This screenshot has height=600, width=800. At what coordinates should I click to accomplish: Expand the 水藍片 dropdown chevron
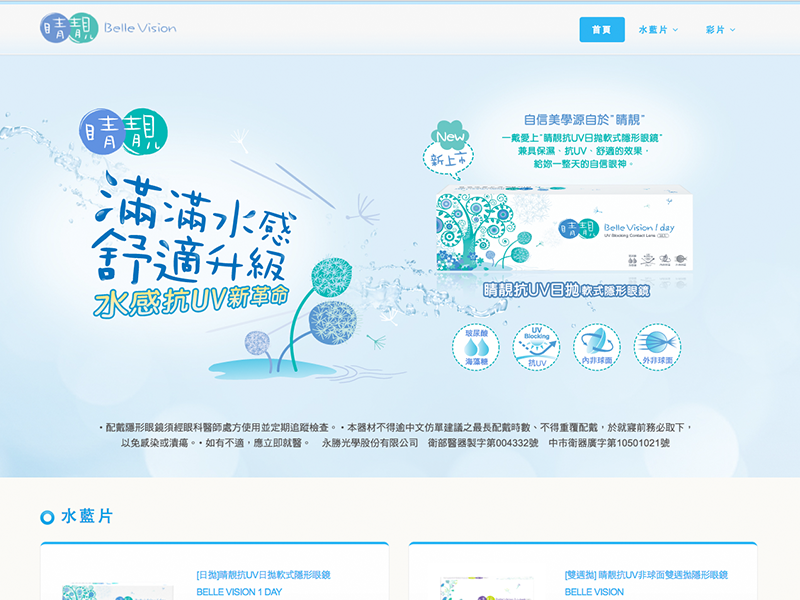[676, 30]
